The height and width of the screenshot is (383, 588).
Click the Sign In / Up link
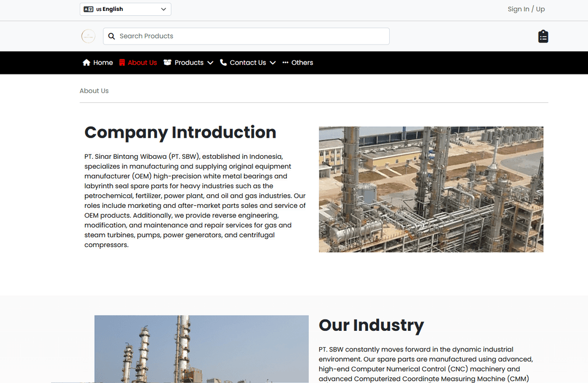pos(526,9)
